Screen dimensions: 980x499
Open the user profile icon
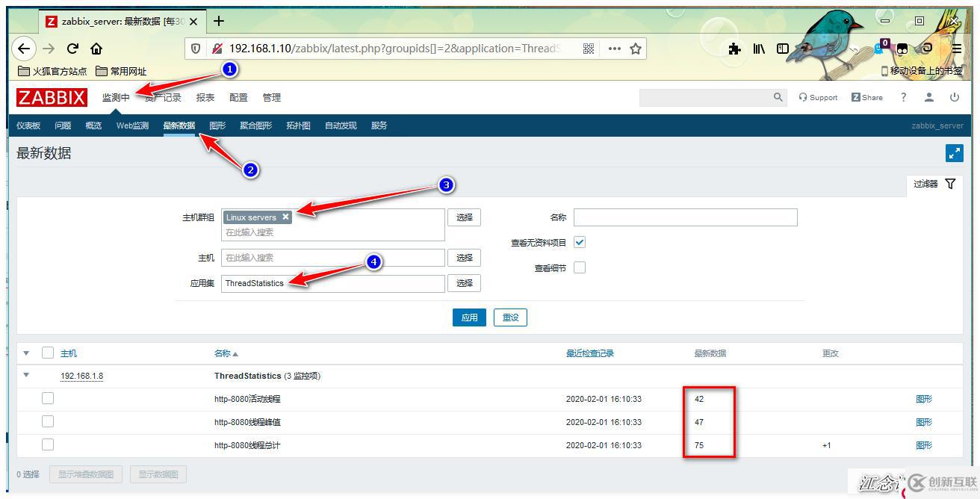(929, 97)
